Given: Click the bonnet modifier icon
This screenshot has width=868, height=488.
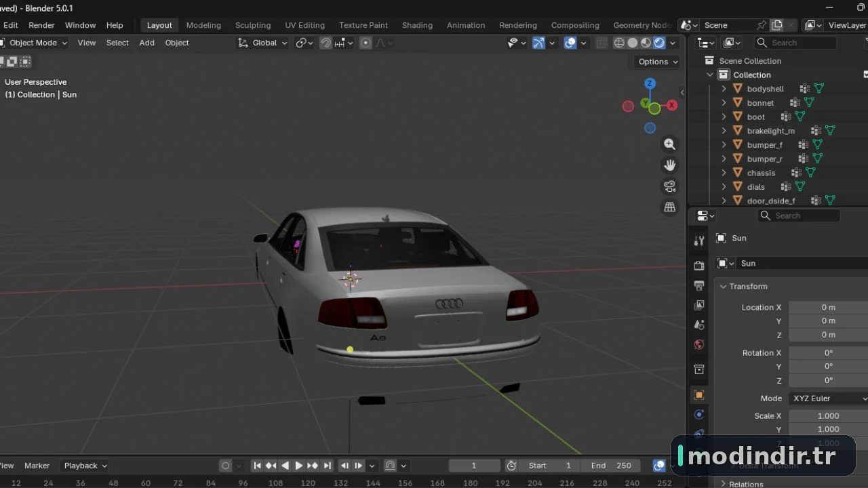Looking at the screenshot, I should (795, 103).
